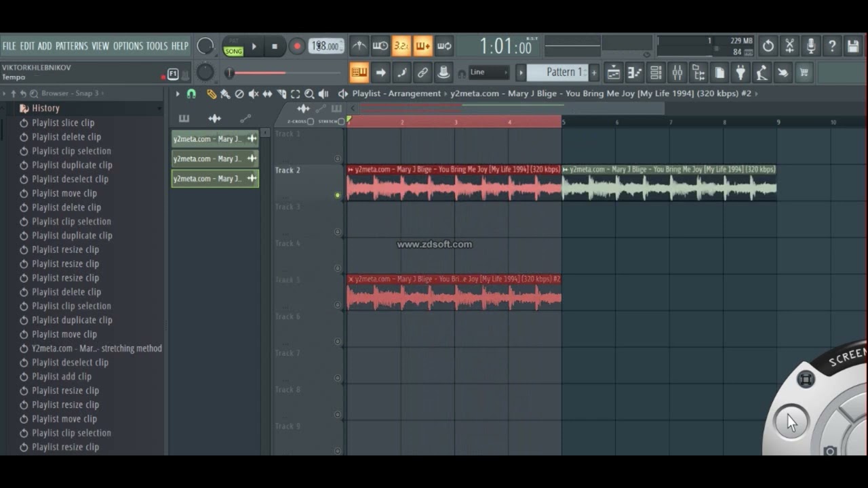Select the Slip tool
The height and width of the screenshot is (488, 868).
click(x=267, y=94)
